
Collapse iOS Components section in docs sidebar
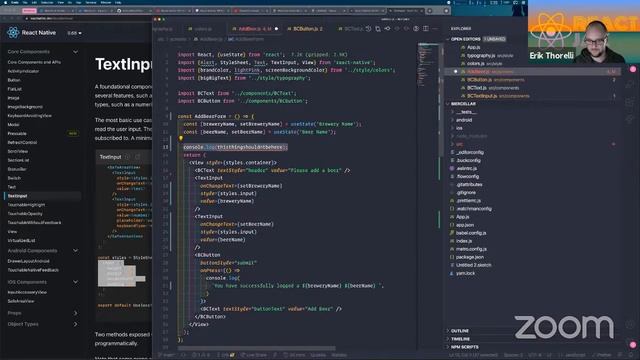(x=75, y=282)
